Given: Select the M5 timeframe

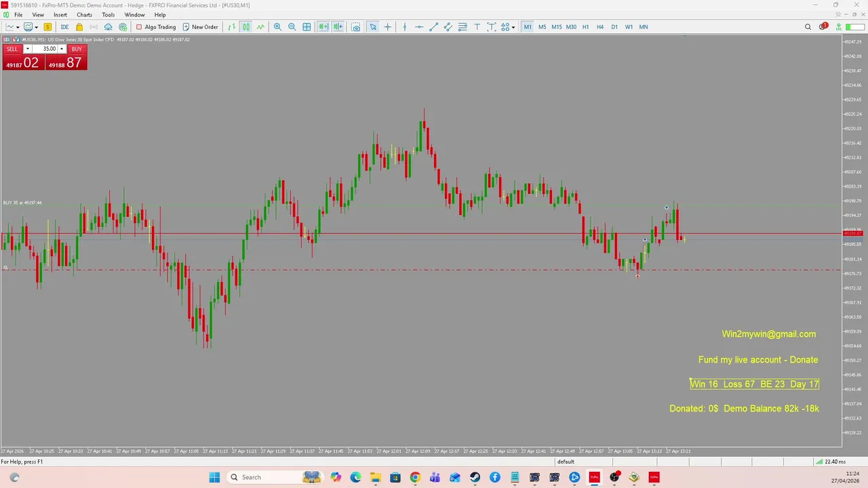Looking at the screenshot, I should coord(542,27).
